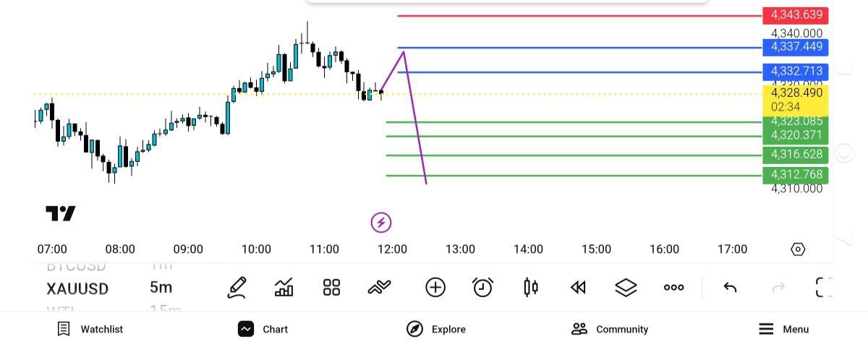Go to the Explore tab
Screen dimensions: 868x347
(435, 330)
